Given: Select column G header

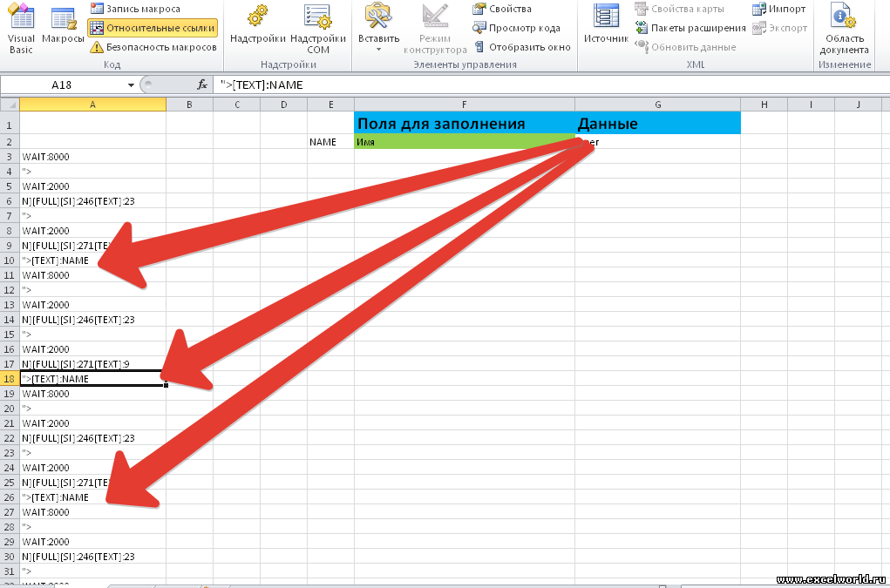Looking at the screenshot, I should point(657,105).
